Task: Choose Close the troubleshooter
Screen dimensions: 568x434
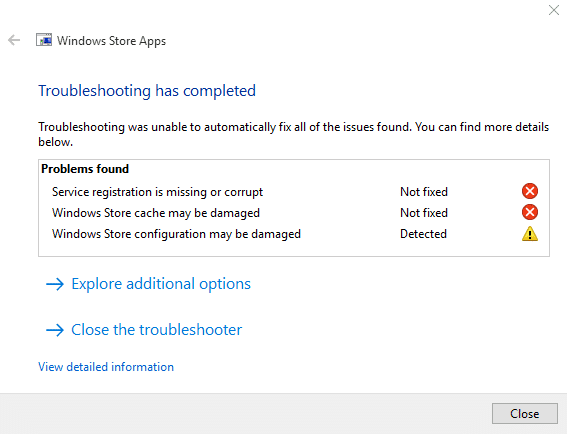Action: [156, 330]
